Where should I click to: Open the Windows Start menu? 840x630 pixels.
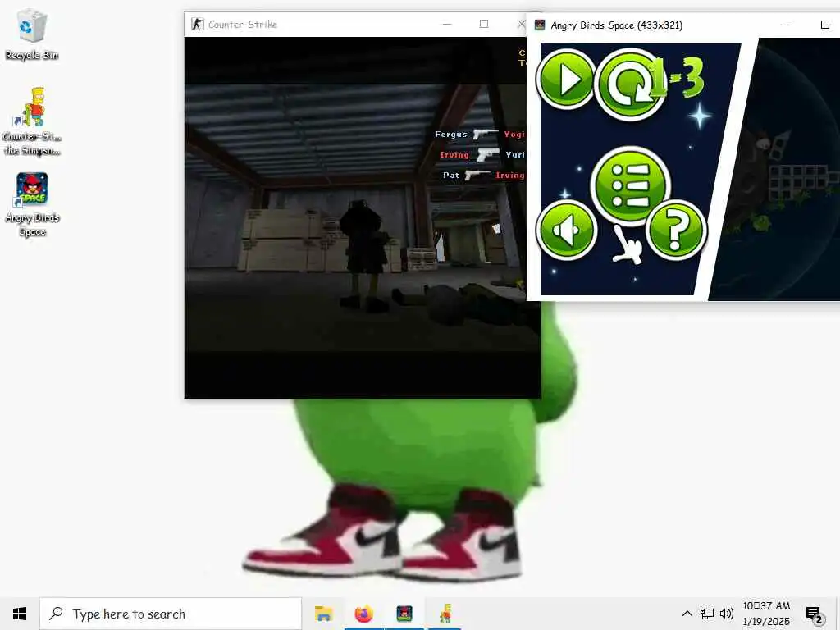[x=20, y=614]
